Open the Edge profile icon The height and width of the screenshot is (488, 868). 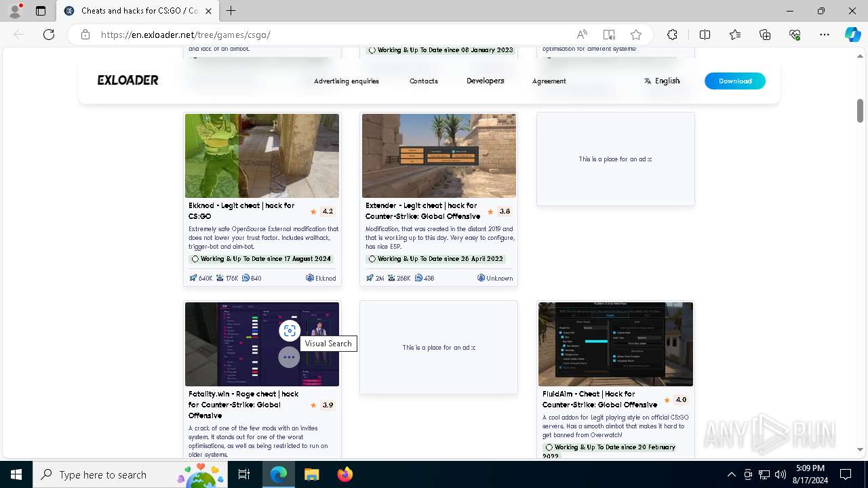15,11
